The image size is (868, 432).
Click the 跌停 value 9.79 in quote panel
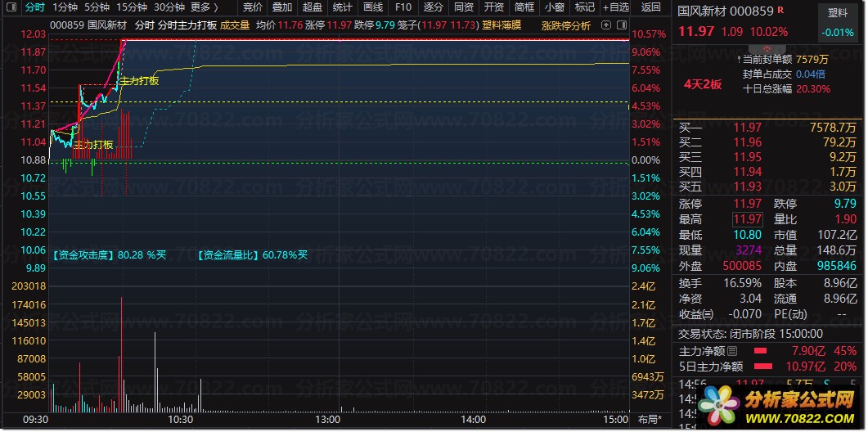(845, 204)
